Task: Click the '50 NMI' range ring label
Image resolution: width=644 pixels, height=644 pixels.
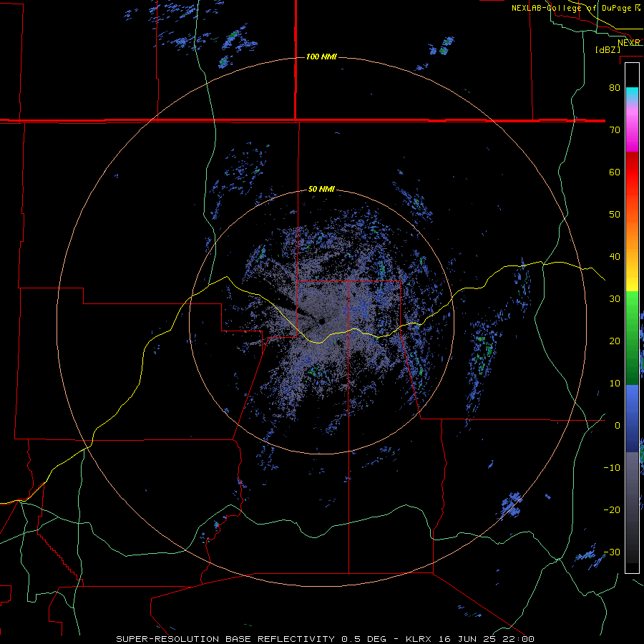Action: (321, 190)
